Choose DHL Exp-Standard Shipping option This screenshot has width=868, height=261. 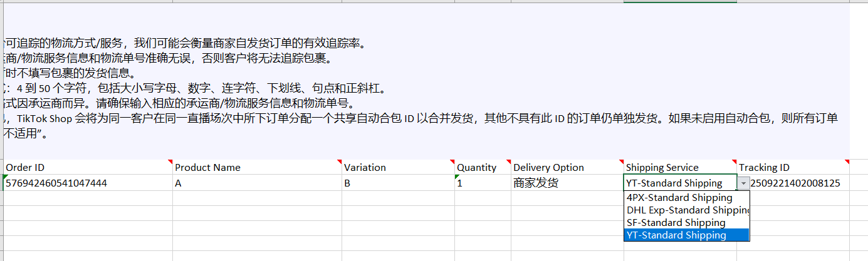[687, 210]
